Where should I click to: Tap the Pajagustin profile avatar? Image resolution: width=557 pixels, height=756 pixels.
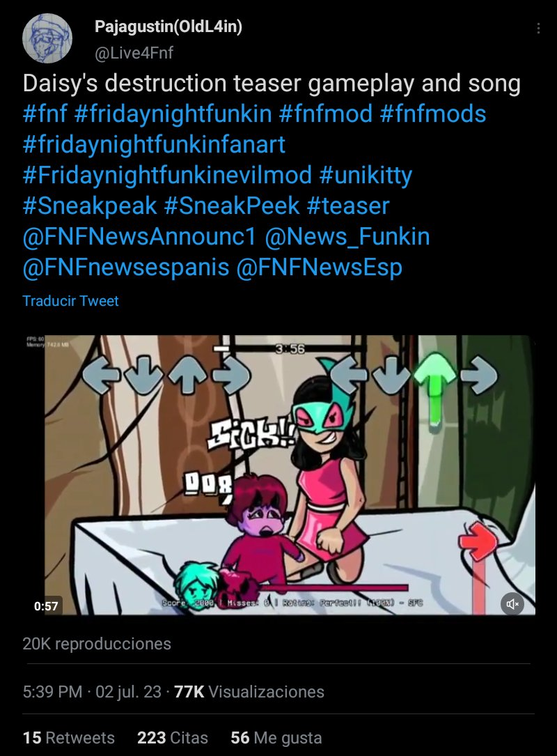click(x=47, y=38)
